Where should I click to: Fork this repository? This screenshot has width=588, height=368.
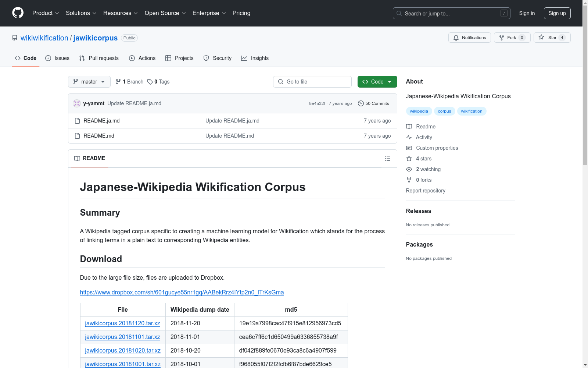[512, 38]
